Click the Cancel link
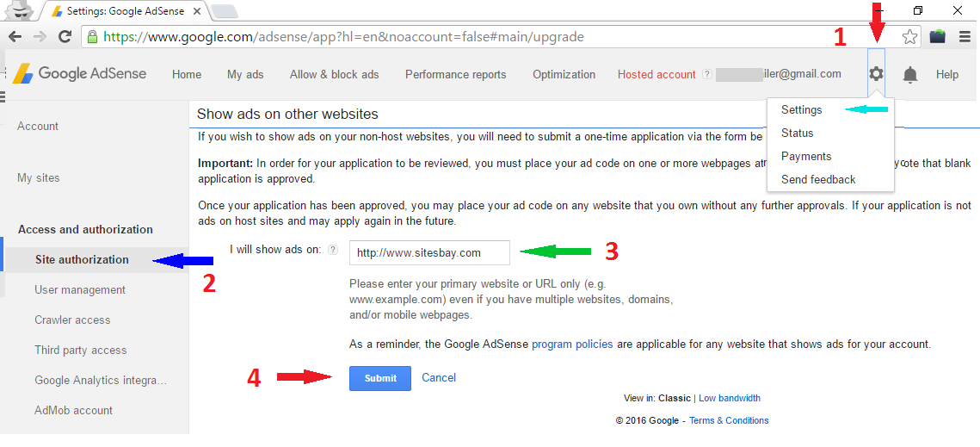 click(x=439, y=377)
